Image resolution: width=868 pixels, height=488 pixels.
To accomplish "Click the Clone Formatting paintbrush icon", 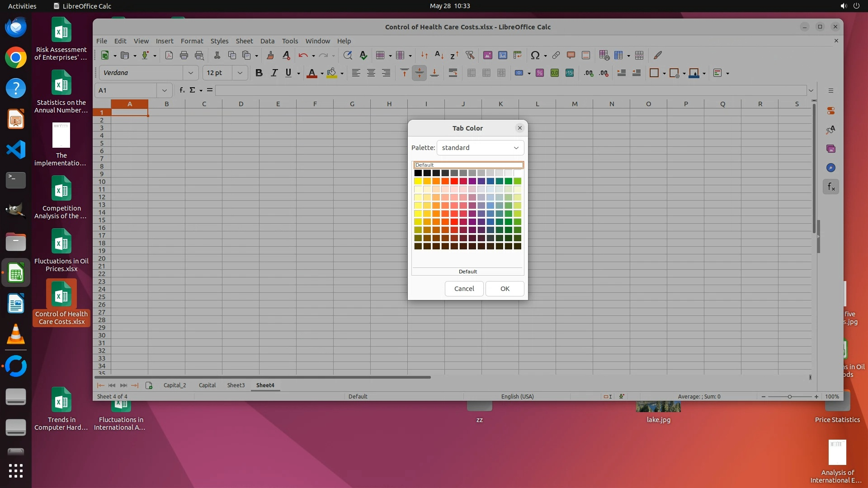I will coord(270,55).
